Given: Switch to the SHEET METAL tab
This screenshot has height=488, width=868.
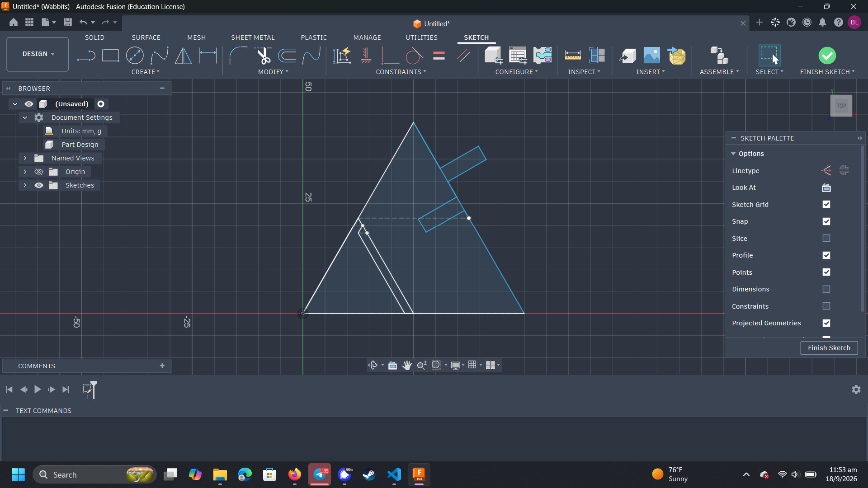Looking at the screenshot, I should pos(253,38).
